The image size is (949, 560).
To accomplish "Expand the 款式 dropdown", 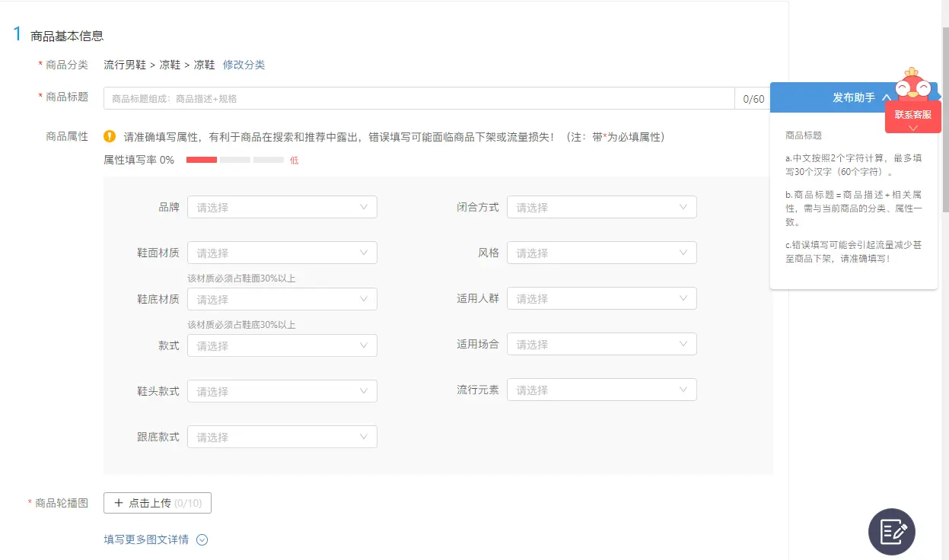I will pyautogui.click(x=282, y=346).
